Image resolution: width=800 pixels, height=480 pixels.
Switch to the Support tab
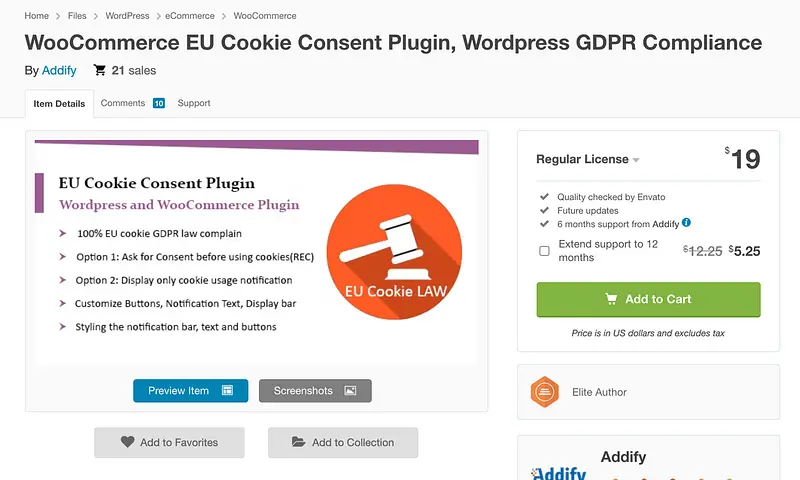pyautogui.click(x=194, y=103)
